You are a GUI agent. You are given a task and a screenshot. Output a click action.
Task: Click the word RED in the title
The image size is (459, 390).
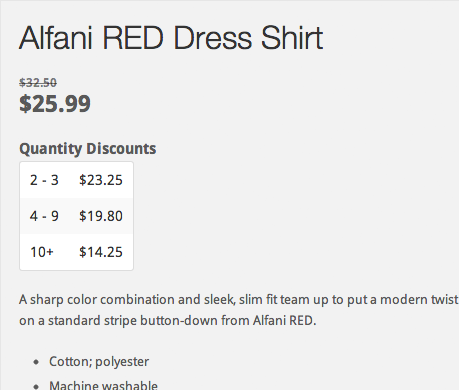(x=133, y=38)
